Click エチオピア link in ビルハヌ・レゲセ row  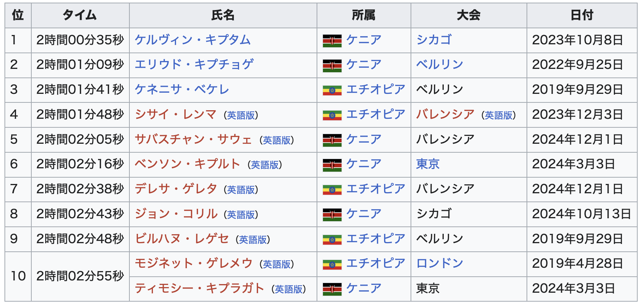click(x=376, y=239)
